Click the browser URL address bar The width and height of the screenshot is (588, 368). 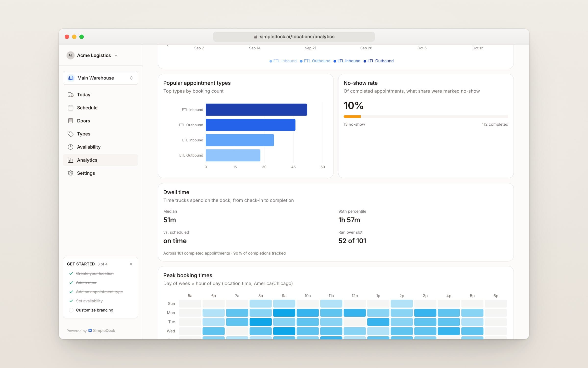[294, 37]
